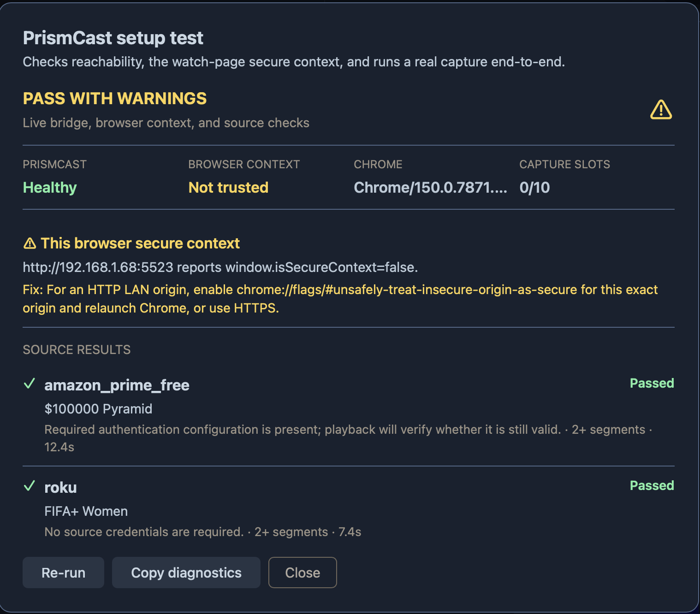Click the truncated Chrome version string
This screenshot has width=700, height=614.
[x=430, y=188]
